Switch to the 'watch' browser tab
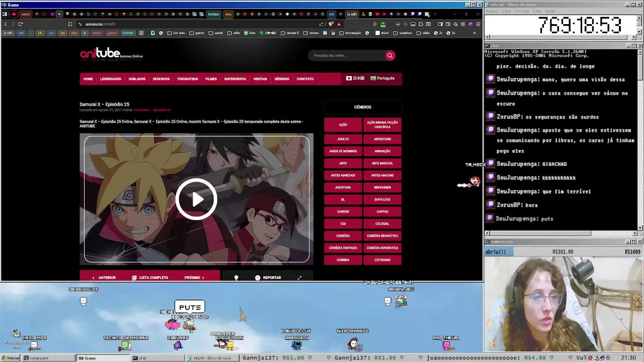This screenshot has height=362, width=644. pyautogui.click(x=26, y=14)
